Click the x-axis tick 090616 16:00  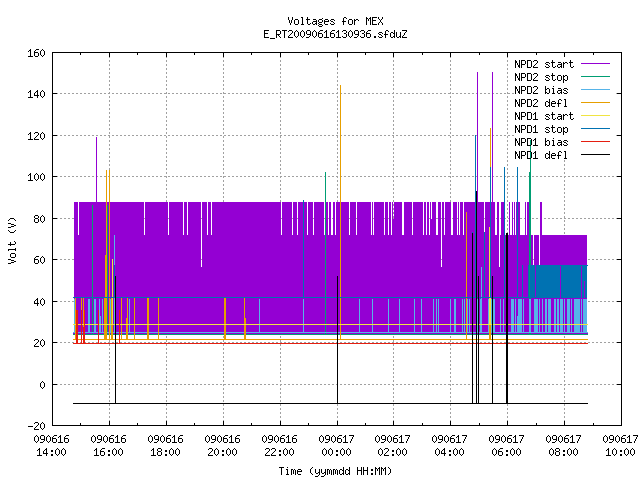pos(109,446)
